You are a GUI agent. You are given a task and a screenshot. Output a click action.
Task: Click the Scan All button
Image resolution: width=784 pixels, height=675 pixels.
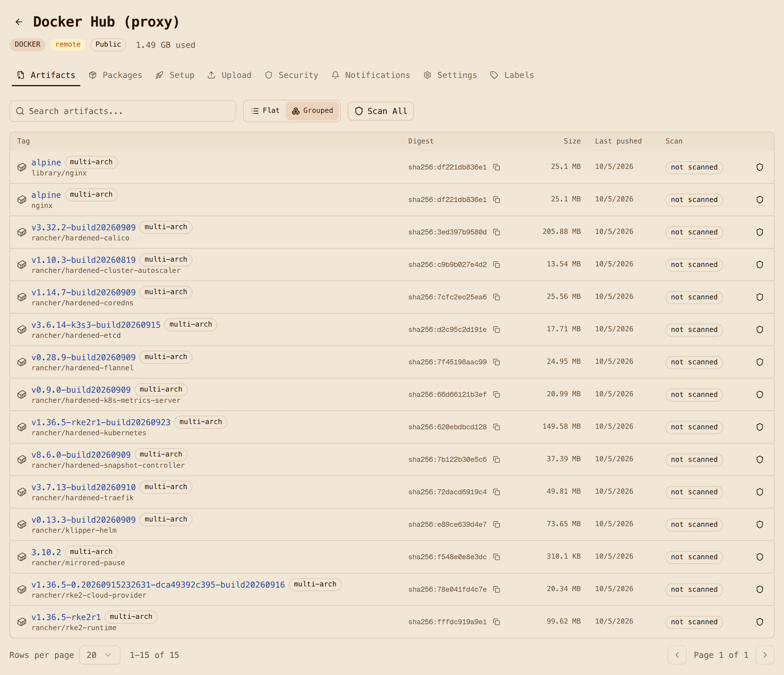click(381, 111)
